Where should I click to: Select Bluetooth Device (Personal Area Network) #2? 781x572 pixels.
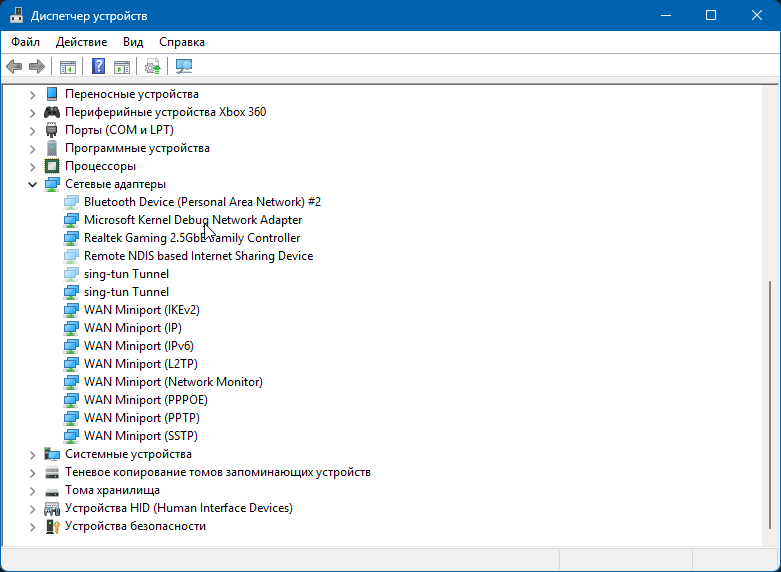click(202, 202)
